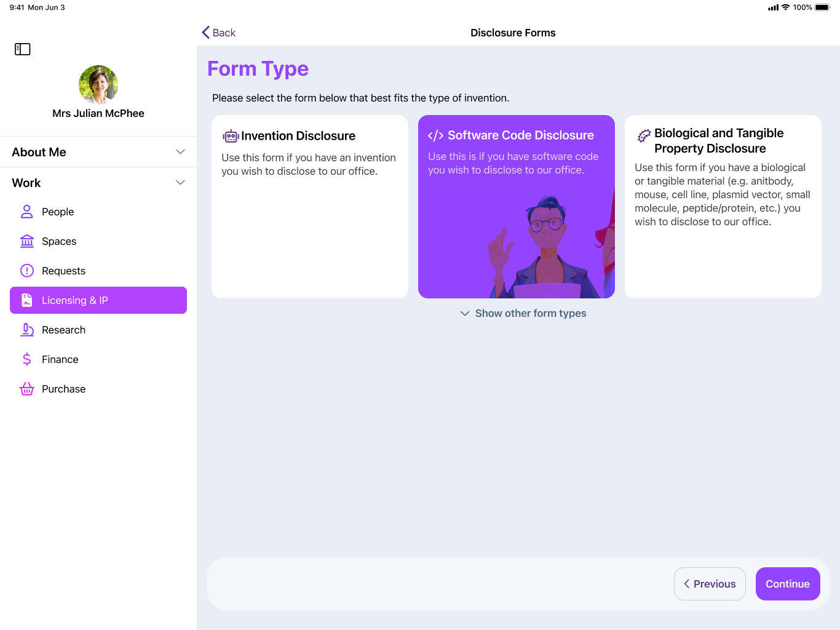The image size is (840, 630).
Task: Toggle the sidebar panel icon
Action: tap(23, 49)
